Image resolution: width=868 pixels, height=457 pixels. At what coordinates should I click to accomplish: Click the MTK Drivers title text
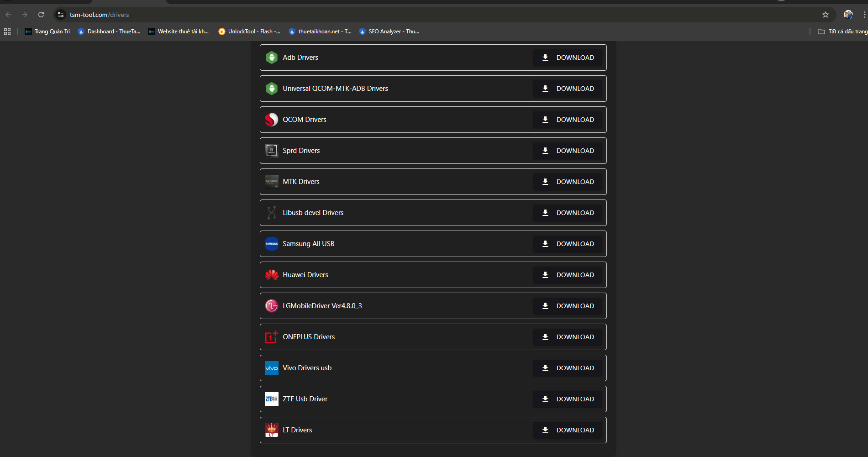click(x=301, y=182)
